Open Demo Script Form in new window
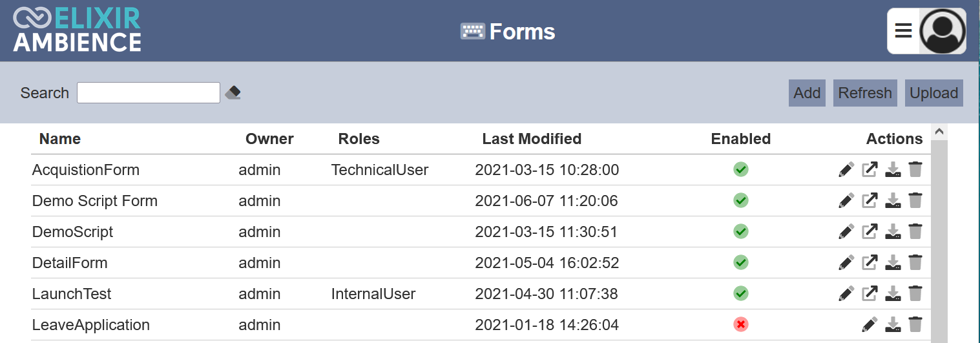This screenshot has width=980, height=343. coord(870,201)
